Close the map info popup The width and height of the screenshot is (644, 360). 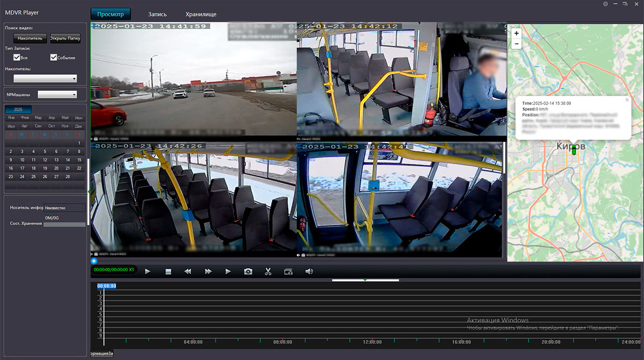(627, 100)
